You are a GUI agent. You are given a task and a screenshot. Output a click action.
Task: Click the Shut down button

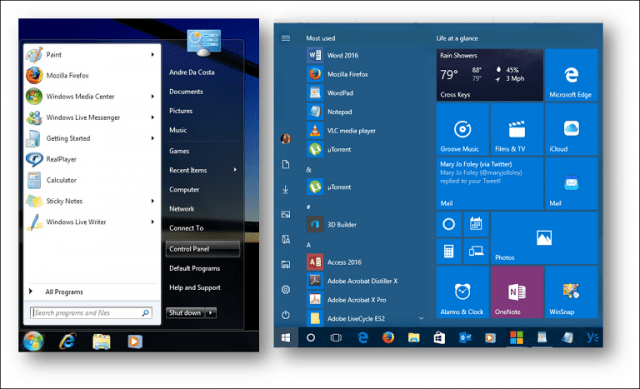point(185,313)
